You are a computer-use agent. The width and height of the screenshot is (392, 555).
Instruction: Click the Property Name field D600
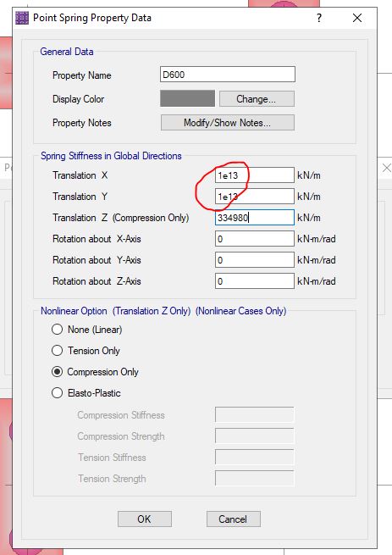228,75
